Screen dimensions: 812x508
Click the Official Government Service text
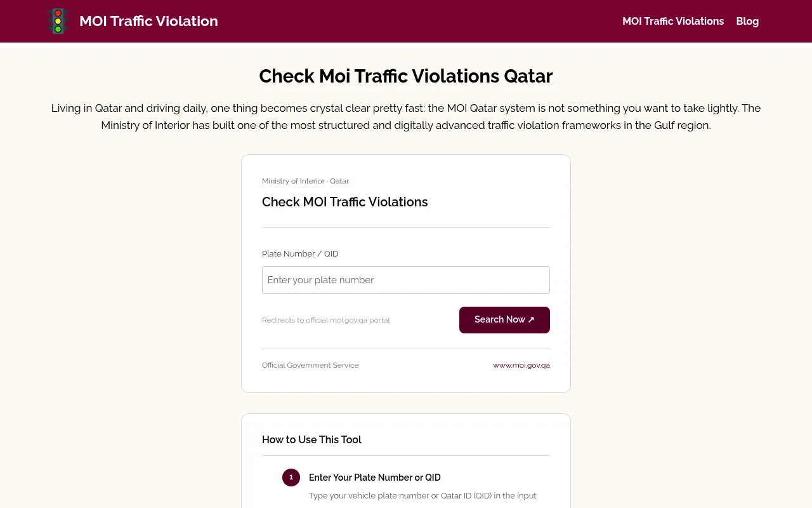coord(310,365)
